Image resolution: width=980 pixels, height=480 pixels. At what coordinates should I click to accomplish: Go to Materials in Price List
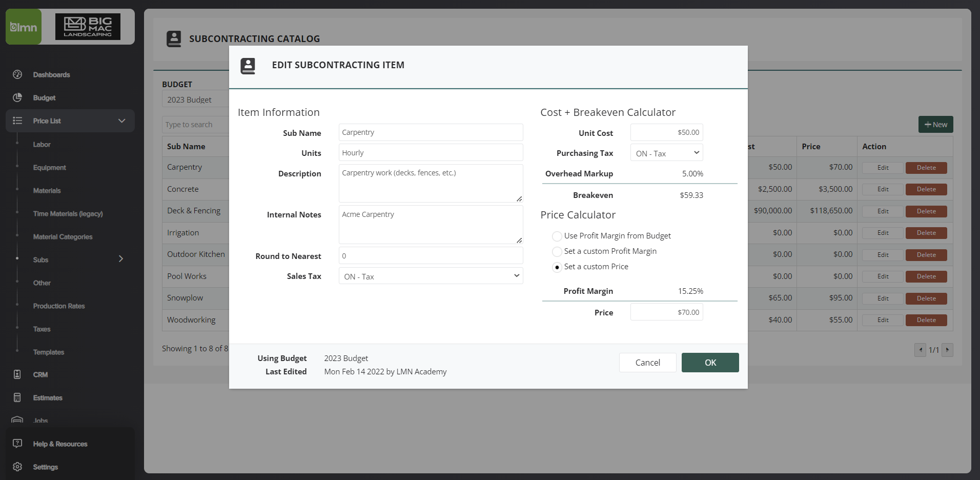(47, 191)
